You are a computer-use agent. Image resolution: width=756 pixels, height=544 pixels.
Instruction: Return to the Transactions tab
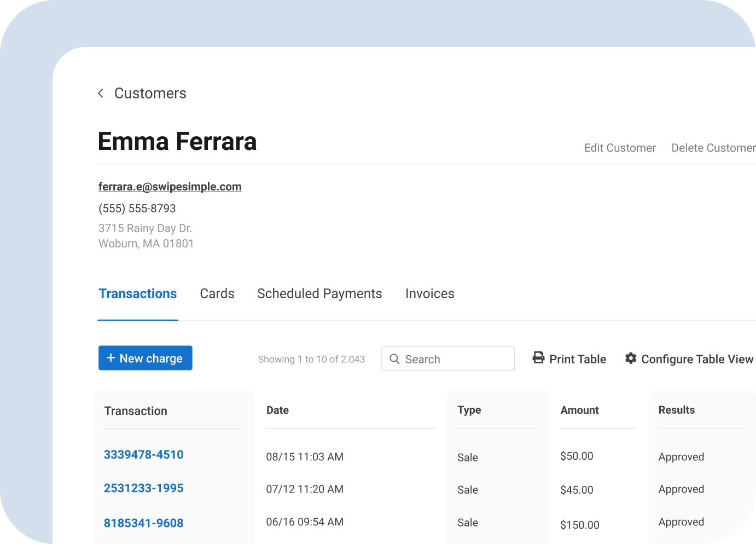click(x=137, y=293)
